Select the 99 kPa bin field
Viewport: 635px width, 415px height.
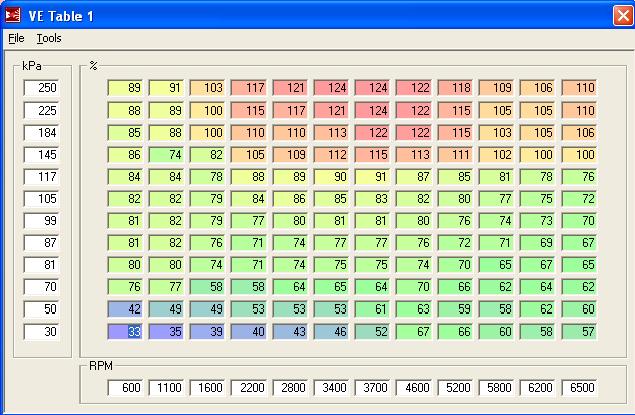point(42,221)
